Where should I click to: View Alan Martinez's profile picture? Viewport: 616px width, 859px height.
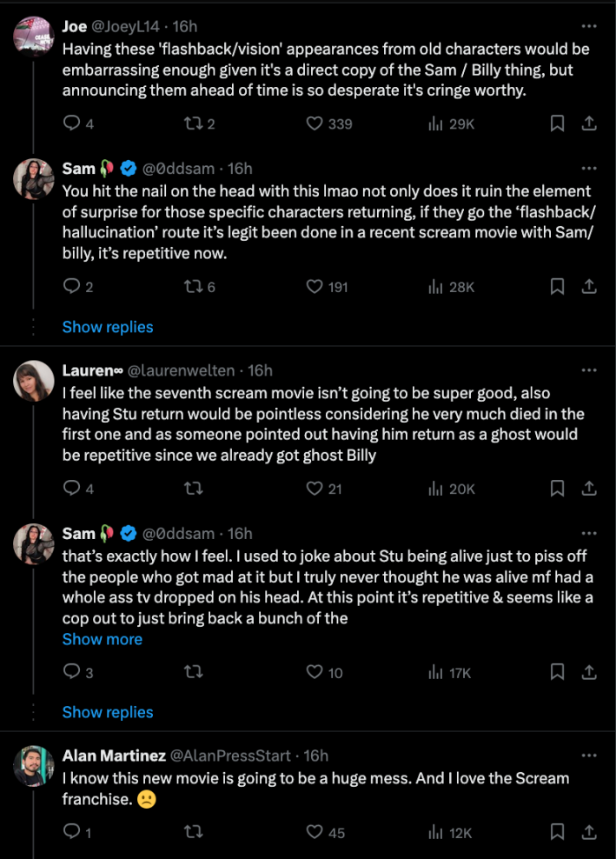[x=33, y=766]
